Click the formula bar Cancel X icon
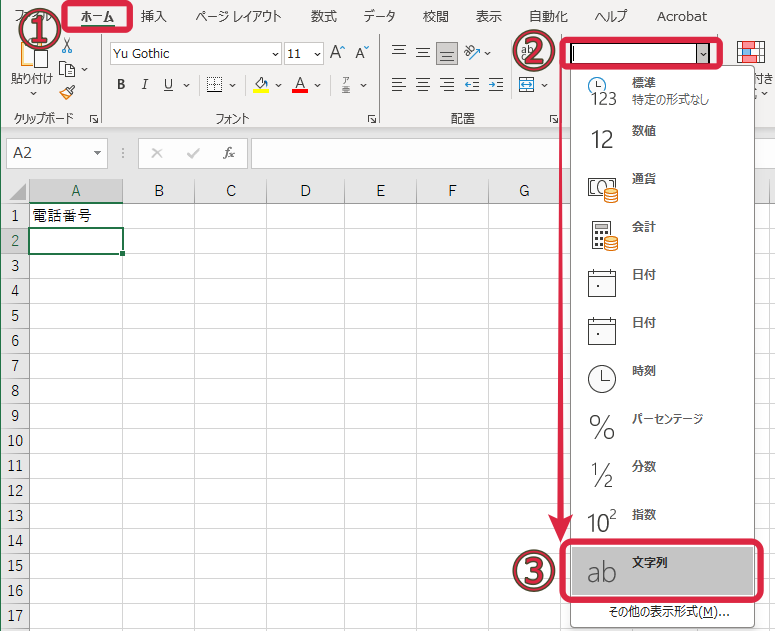The width and height of the screenshot is (775, 631). point(157,153)
